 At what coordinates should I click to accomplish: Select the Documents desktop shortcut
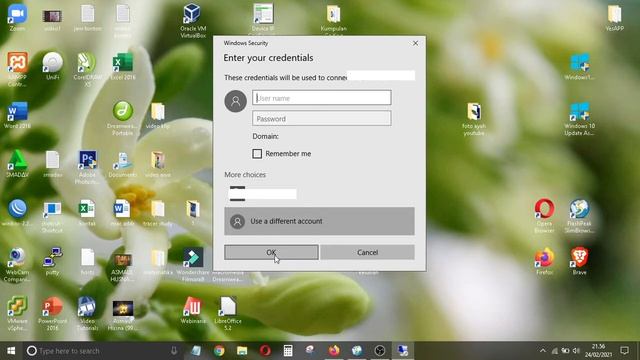(x=122, y=164)
